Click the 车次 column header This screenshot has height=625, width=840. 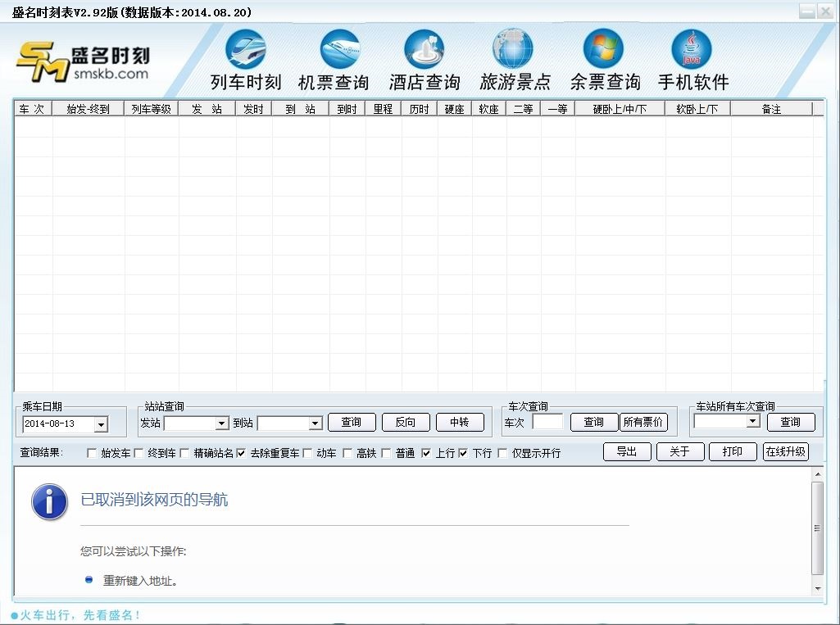[33, 109]
